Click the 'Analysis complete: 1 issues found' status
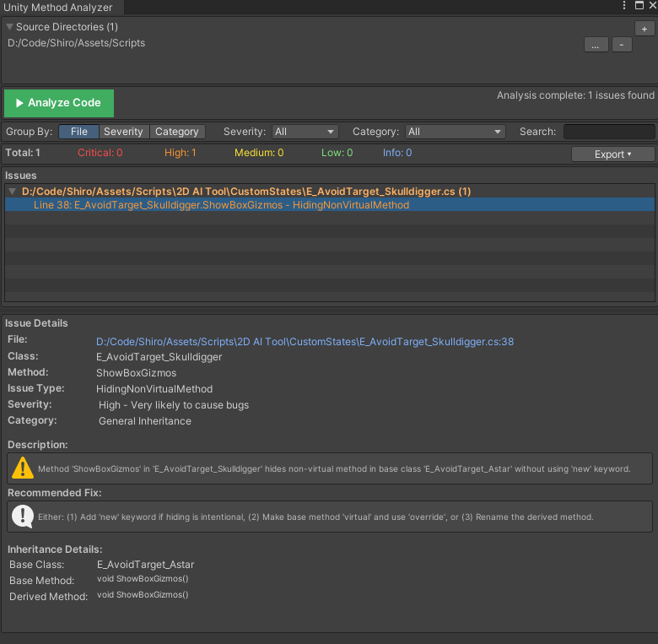 pos(575,95)
